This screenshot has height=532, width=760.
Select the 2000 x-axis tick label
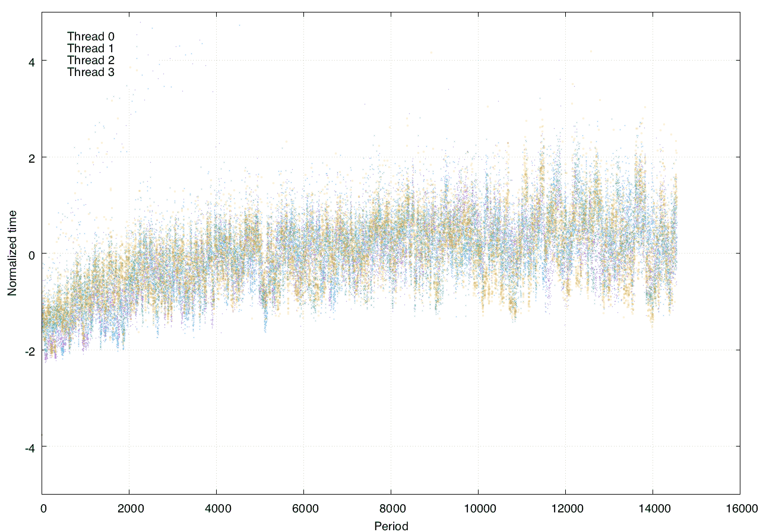129,509
